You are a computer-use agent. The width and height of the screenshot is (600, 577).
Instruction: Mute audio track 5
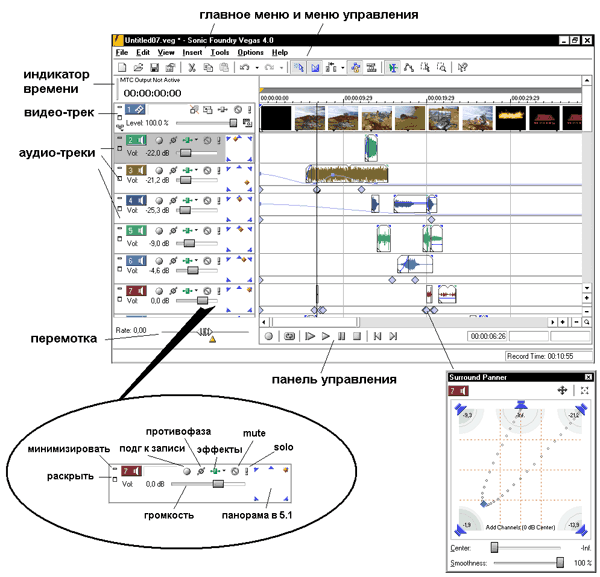point(208,230)
